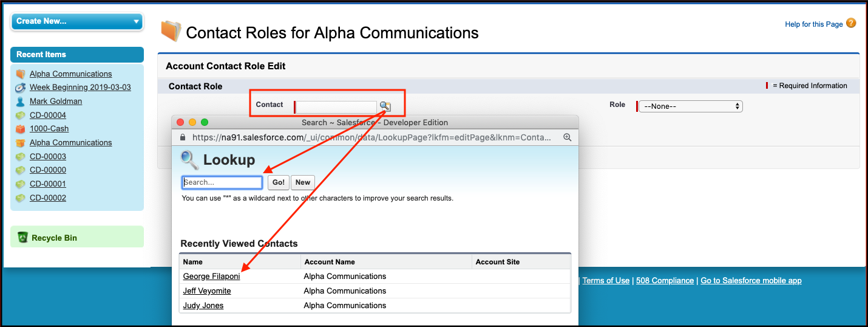The image size is (868, 327).
Task: Open CD-00003 recent item
Action: coord(48,156)
